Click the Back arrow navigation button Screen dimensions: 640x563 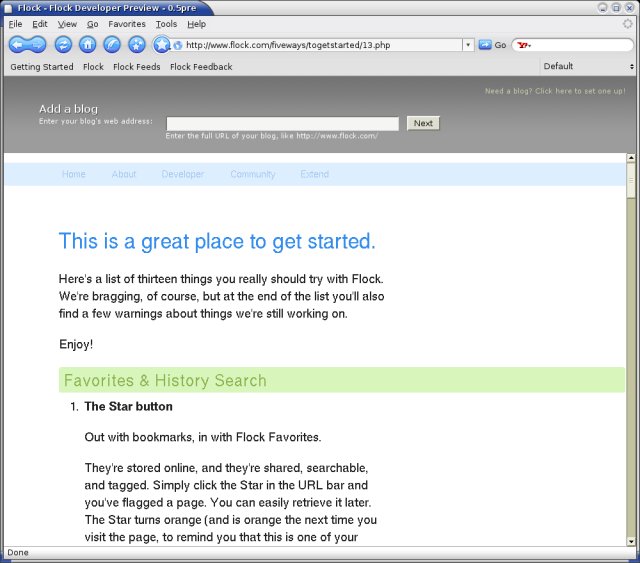pos(18,45)
